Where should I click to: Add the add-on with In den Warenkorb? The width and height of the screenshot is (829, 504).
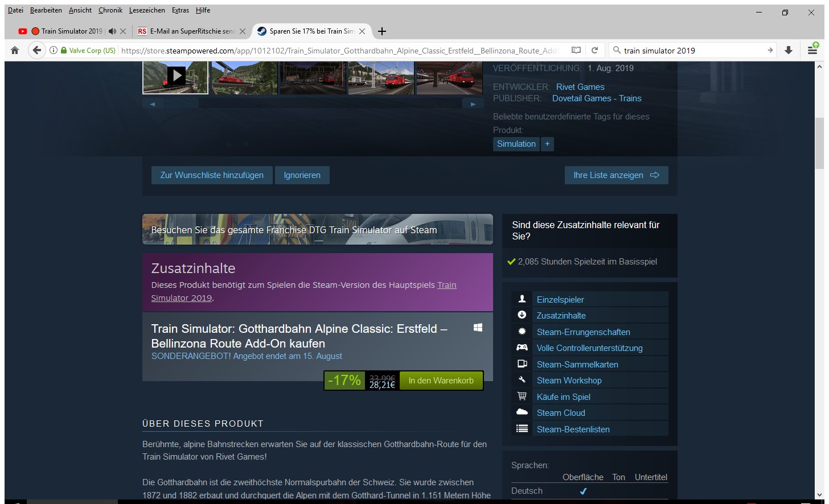(x=441, y=381)
